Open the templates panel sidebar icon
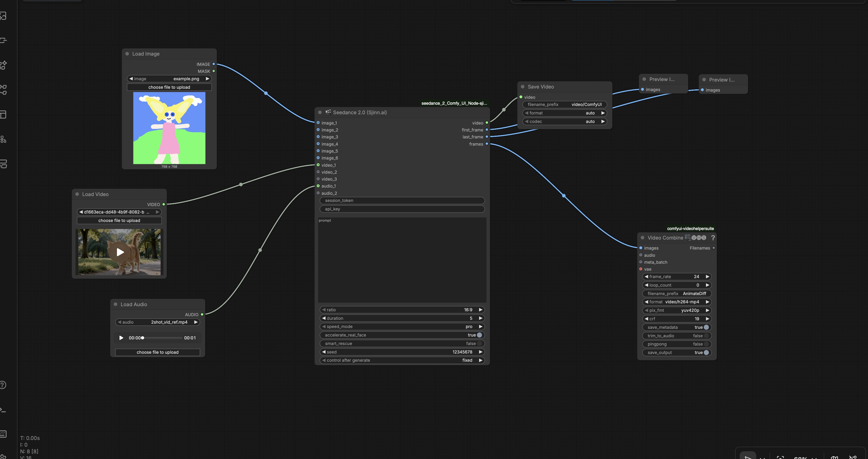Viewport: 868px width, 459px height. 3,114
